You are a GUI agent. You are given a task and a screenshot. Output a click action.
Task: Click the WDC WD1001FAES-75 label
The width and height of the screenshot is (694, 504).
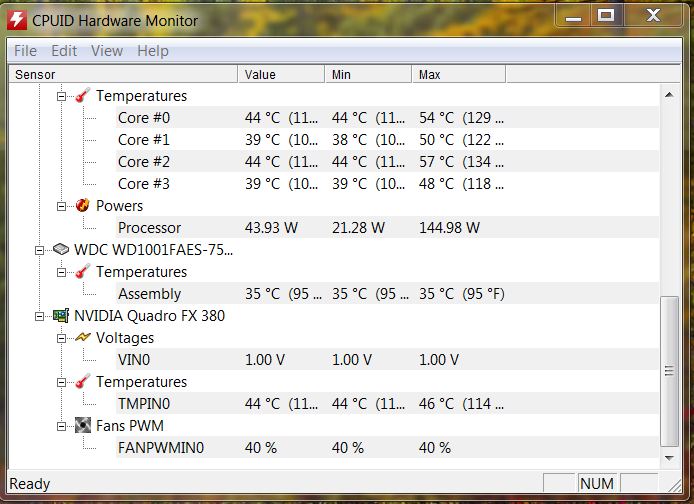coord(153,250)
